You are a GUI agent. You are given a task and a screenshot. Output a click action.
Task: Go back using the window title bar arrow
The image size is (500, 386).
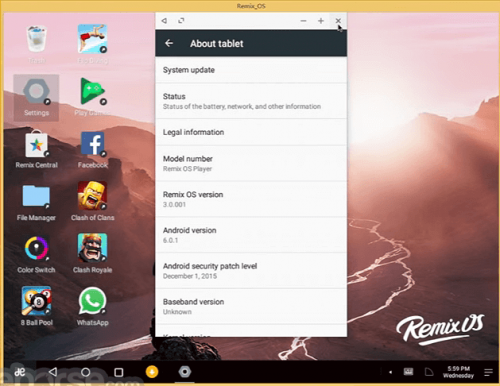164,21
